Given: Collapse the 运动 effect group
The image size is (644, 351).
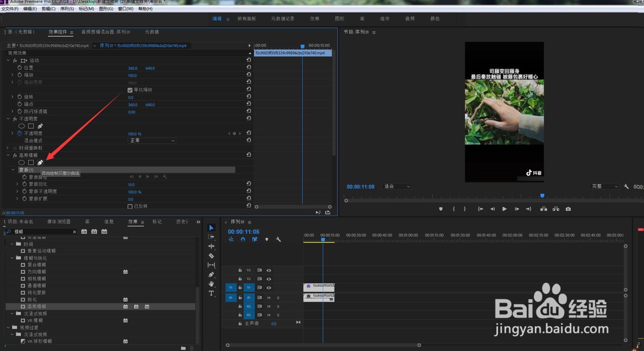Looking at the screenshot, I should [x=8, y=60].
